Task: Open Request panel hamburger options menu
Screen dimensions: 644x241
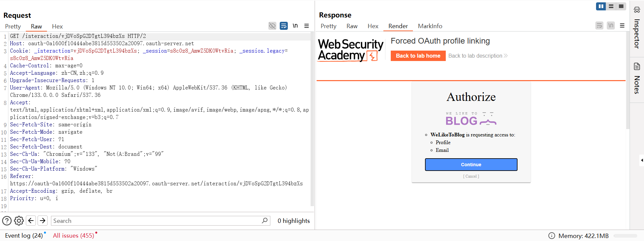Action: [307, 26]
